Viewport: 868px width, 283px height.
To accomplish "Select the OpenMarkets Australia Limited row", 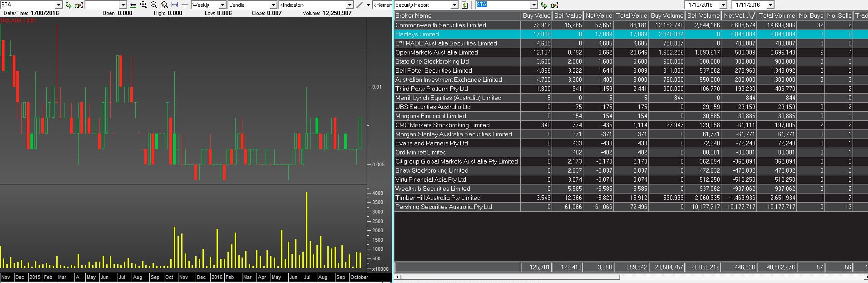I will click(631, 53).
